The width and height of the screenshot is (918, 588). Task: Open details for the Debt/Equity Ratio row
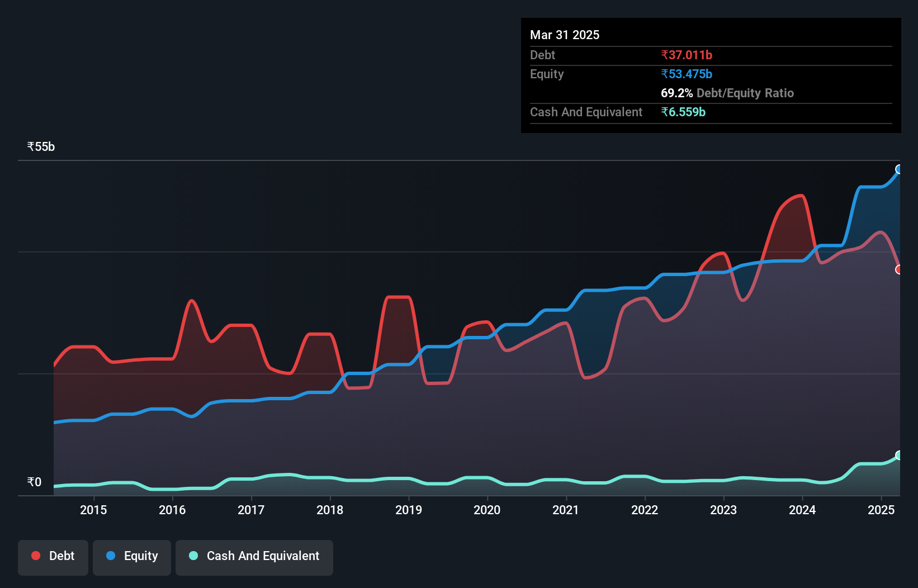[727, 93]
